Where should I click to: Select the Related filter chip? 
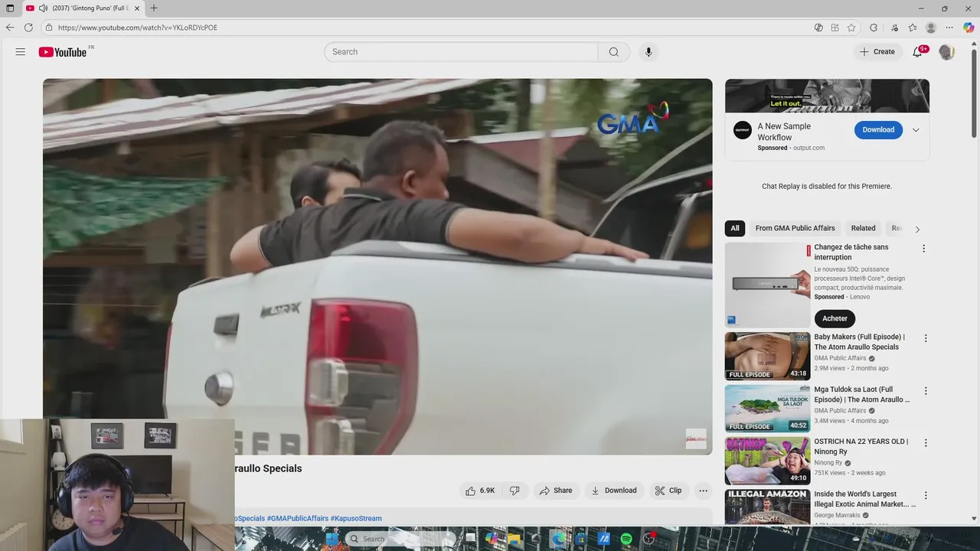click(x=863, y=228)
